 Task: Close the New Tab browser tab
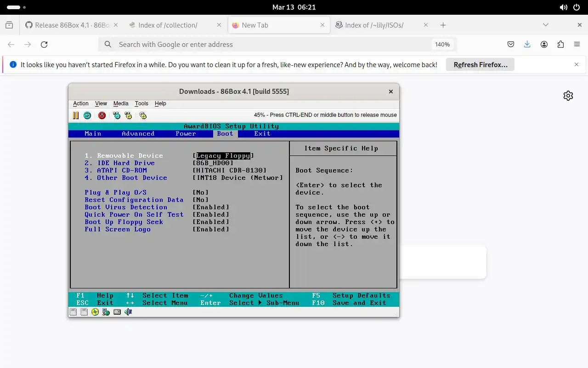[x=322, y=25]
